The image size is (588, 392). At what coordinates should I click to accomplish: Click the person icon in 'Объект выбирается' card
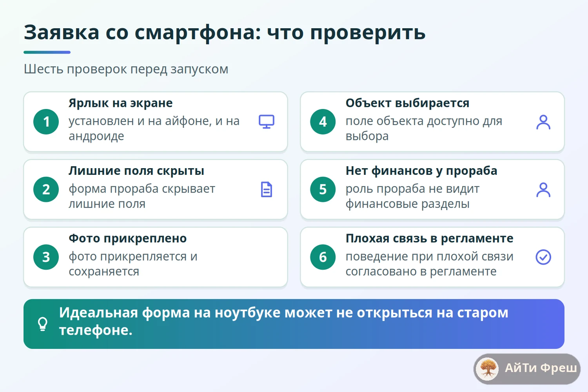[543, 122]
